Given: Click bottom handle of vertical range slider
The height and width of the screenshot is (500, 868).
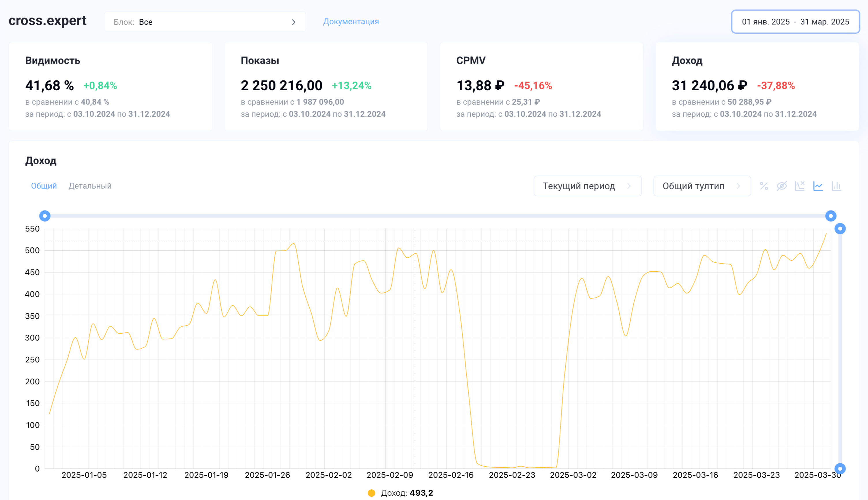Looking at the screenshot, I should [840, 468].
